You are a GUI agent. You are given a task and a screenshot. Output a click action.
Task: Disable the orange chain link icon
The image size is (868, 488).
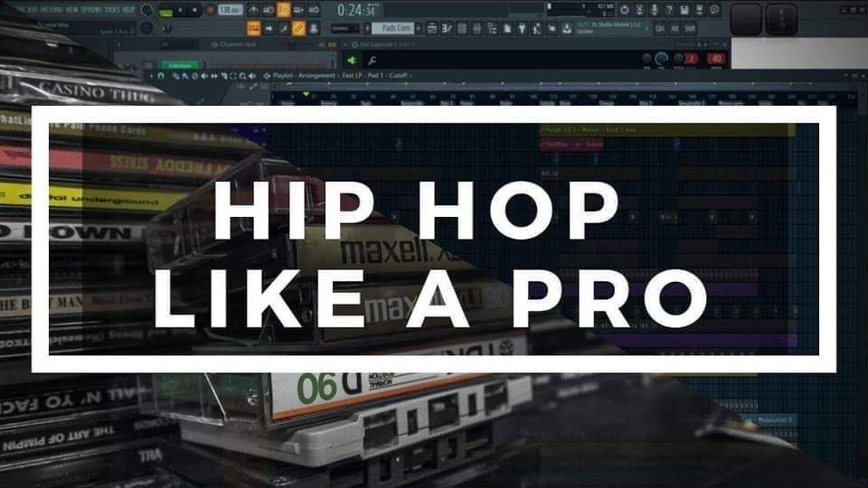pos(298,28)
